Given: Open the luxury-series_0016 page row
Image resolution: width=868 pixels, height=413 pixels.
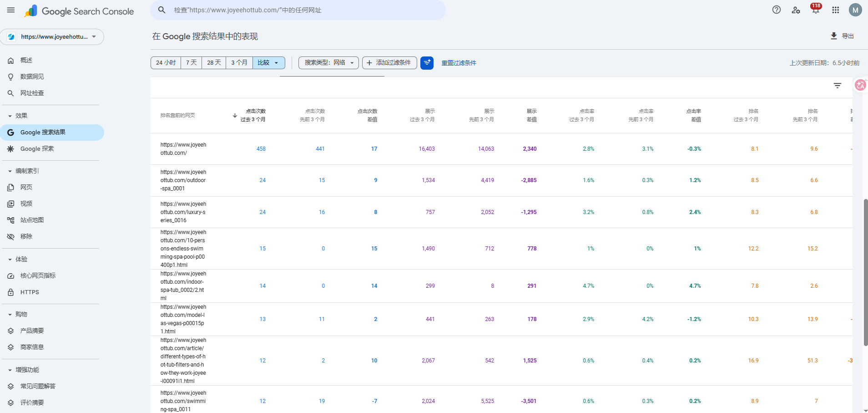Looking at the screenshot, I should click(x=501, y=212).
